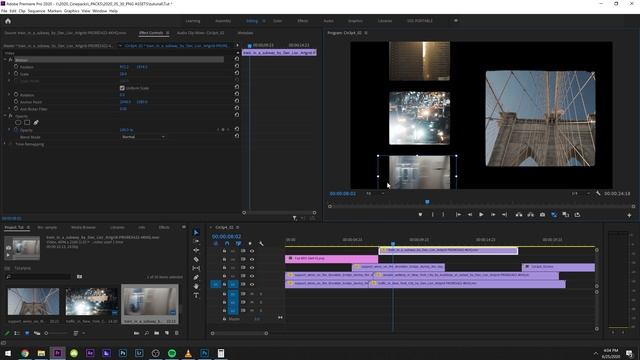Switch to the Graphics workspace
This screenshot has height=360, width=640.
[355, 21]
